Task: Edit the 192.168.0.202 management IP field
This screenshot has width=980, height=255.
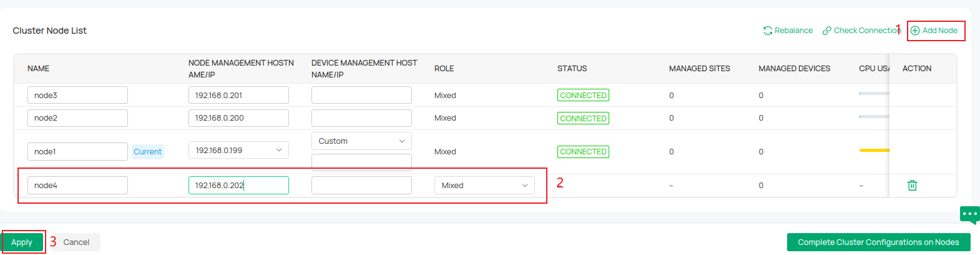Action: point(238,186)
